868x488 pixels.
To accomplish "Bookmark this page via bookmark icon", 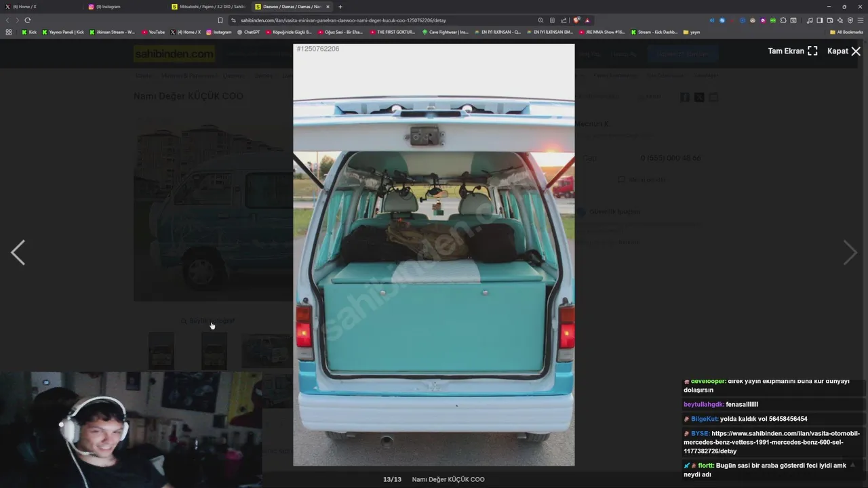I will coord(220,20).
